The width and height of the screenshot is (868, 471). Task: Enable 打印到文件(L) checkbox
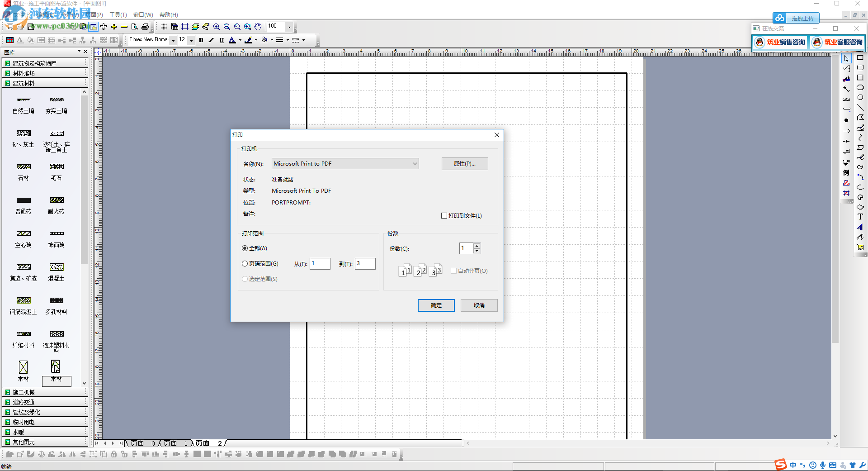(444, 216)
